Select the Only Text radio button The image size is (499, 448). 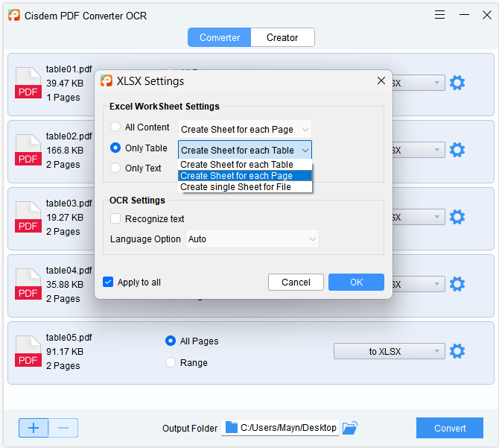115,168
